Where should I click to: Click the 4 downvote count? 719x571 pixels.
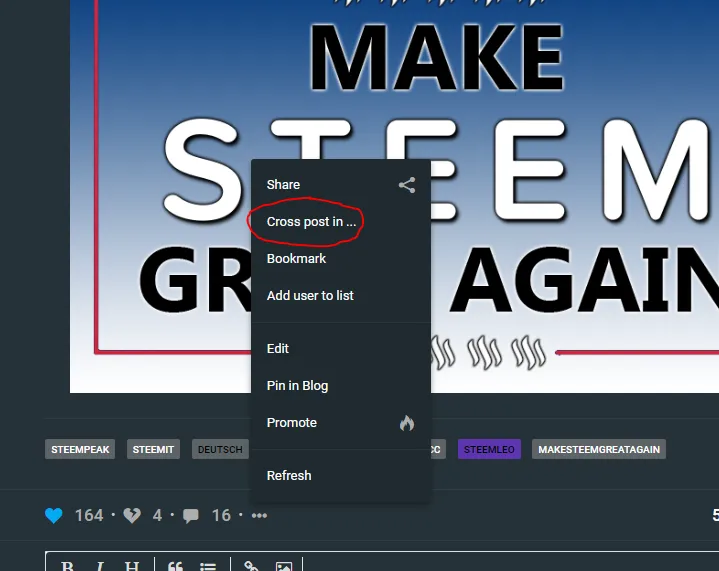tap(157, 516)
